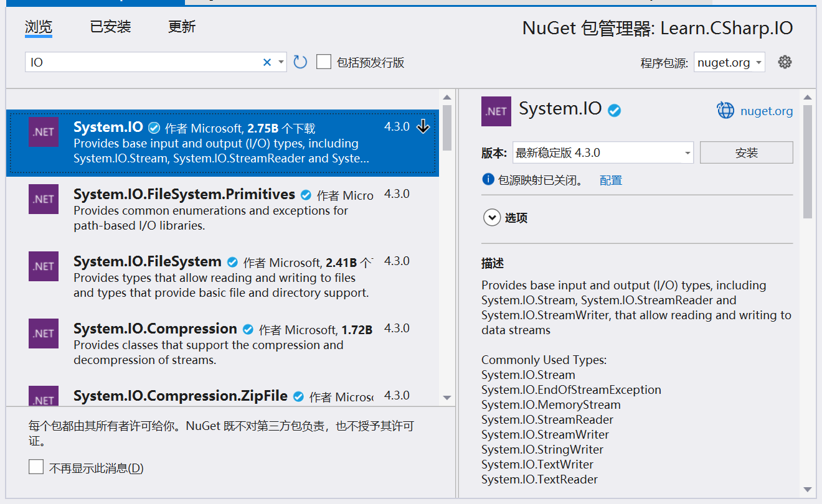
Task: Click 'Commonly Used Types:' text
Action: click(544, 360)
